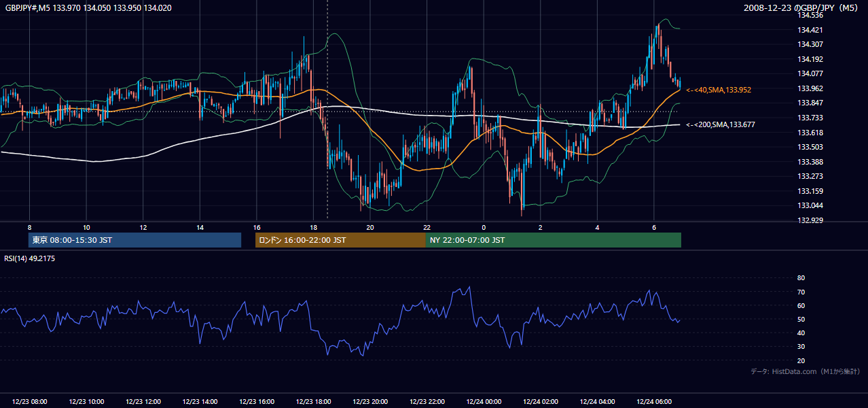This screenshot has width=868, height=408.
Task: Click price axis label 134.307
Action: point(810,44)
